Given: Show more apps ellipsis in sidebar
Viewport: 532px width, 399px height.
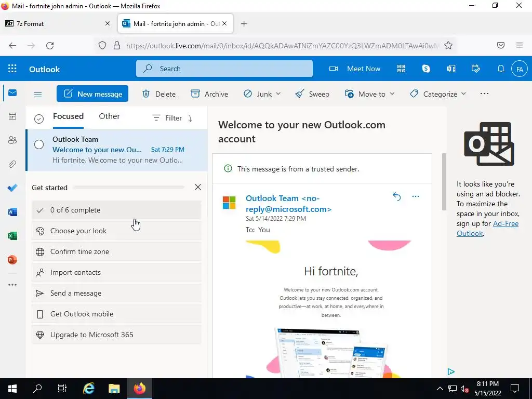Looking at the screenshot, I should (x=12, y=285).
